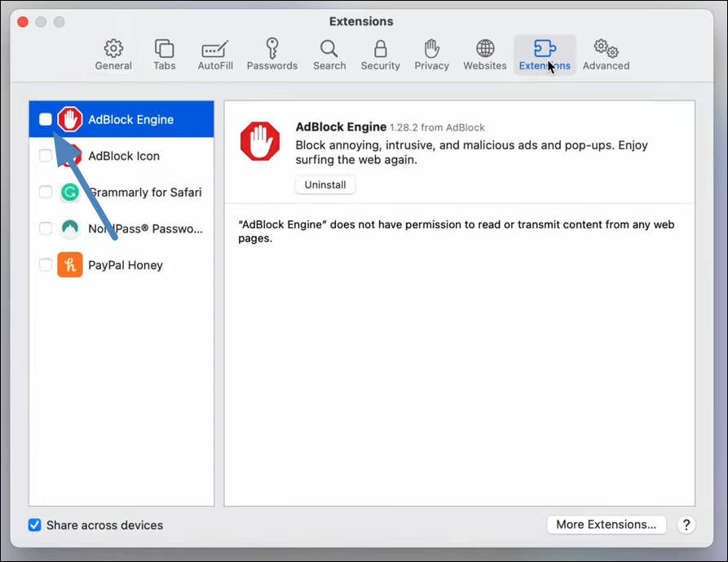728x562 pixels.
Task: Open the Advanced settings gears icon
Action: tap(606, 54)
